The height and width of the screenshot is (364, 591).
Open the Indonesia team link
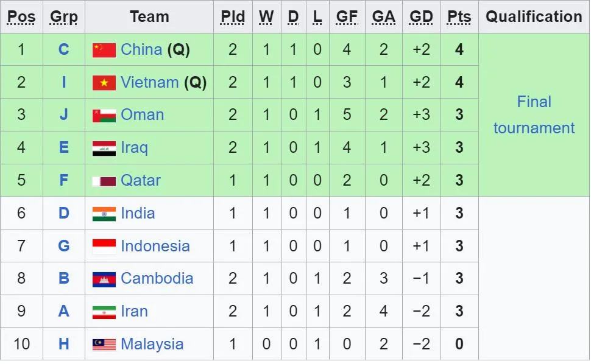point(155,246)
